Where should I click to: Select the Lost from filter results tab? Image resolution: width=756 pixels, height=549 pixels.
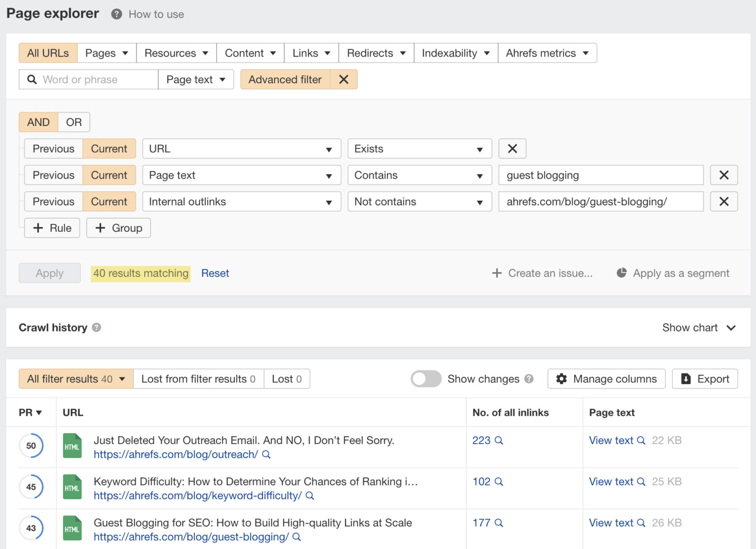click(198, 379)
